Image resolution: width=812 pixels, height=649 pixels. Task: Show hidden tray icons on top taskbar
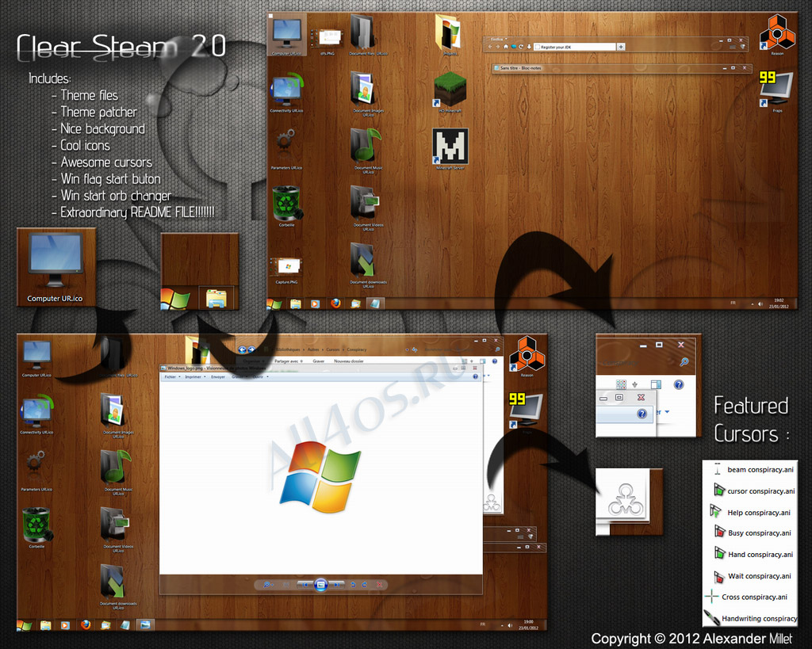753,304
